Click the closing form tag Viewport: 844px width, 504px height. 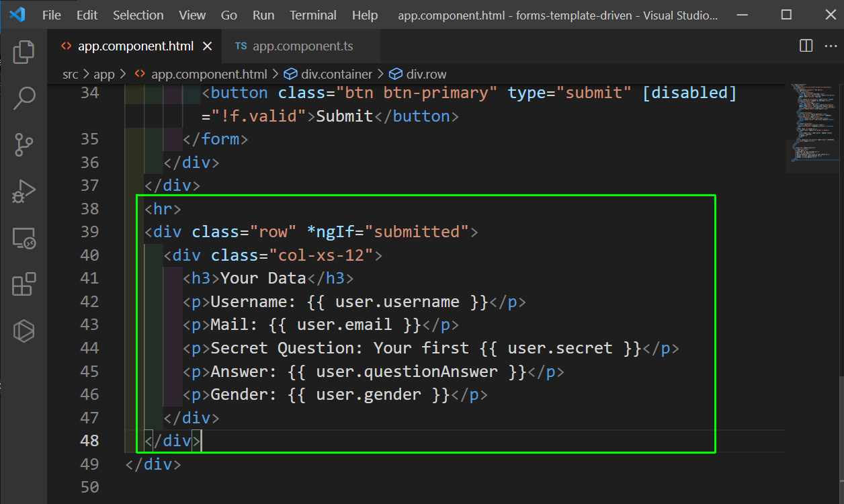[216, 139]
